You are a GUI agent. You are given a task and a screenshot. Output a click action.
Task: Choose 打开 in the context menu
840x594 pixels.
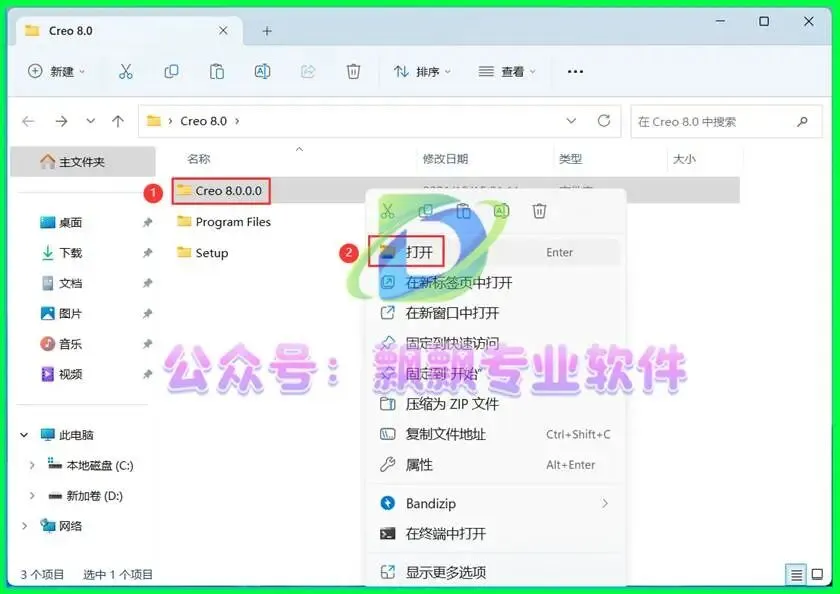pos(496,252)
